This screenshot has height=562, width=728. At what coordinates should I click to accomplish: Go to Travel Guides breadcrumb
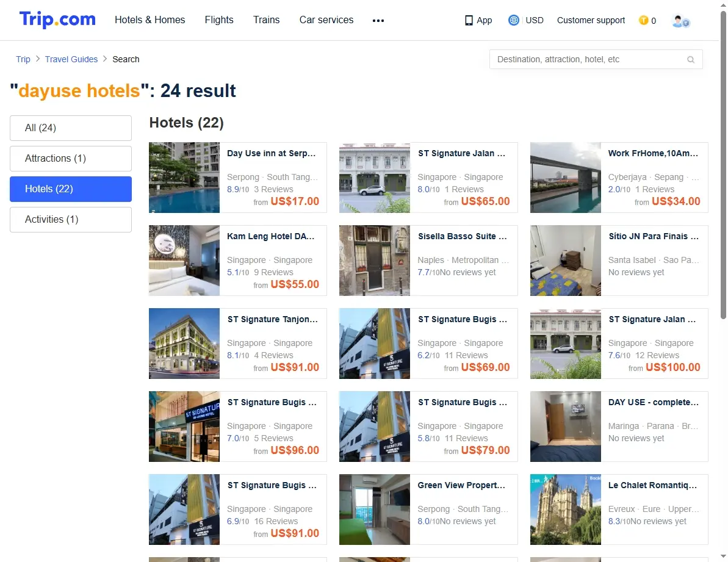[71, 59]
